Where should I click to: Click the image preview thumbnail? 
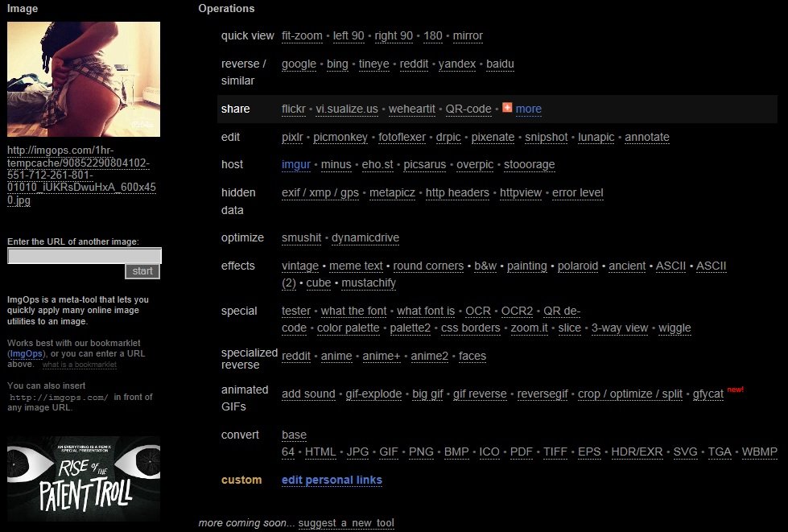tap(84, 80)
